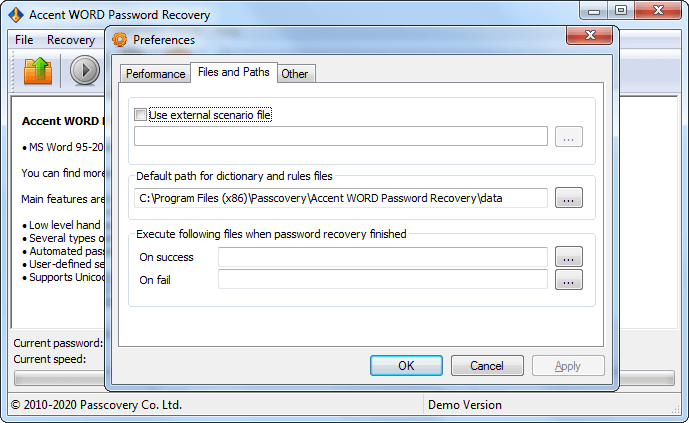Click Cancel in Preferences dialog
Image resolution: width=689 pixels, height=423 pixels.
(x=487, y=365)
